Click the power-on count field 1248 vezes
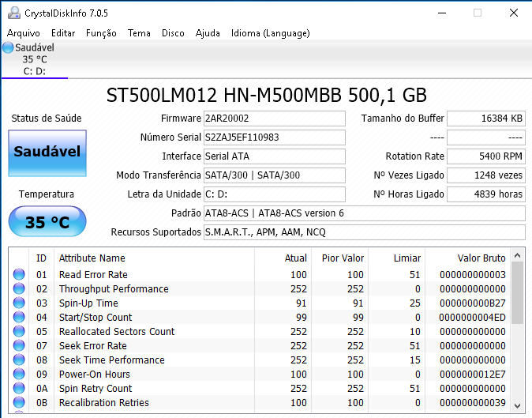The height and width of the screenshot is (418, 532). pos(486,175)
